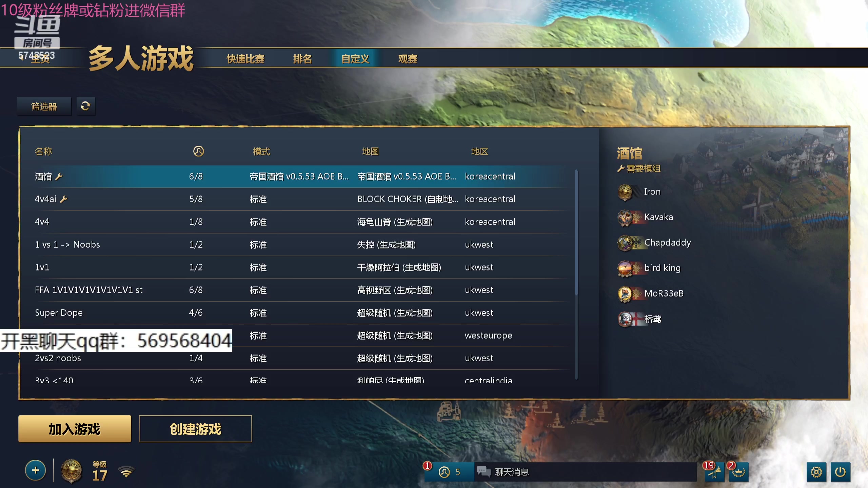868x488 pixels.
Task: Open 桥鸢's player avatar
Action: point(625,319)
